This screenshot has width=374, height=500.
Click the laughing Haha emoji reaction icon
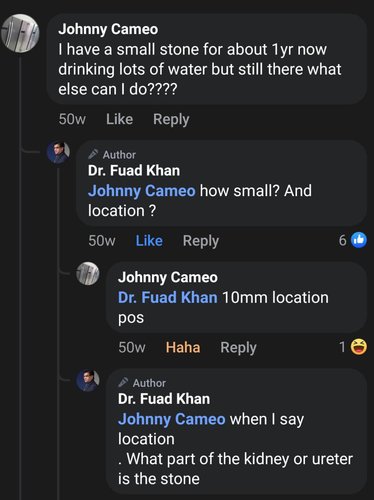click(x=359, y=347)
